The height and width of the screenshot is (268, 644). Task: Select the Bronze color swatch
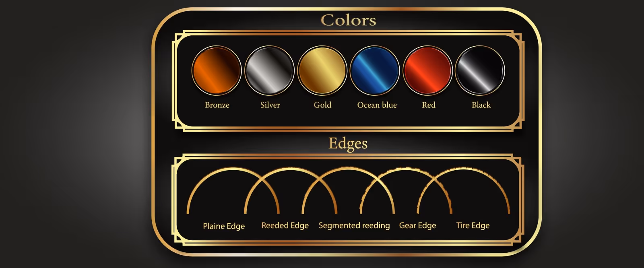[217, 70]
